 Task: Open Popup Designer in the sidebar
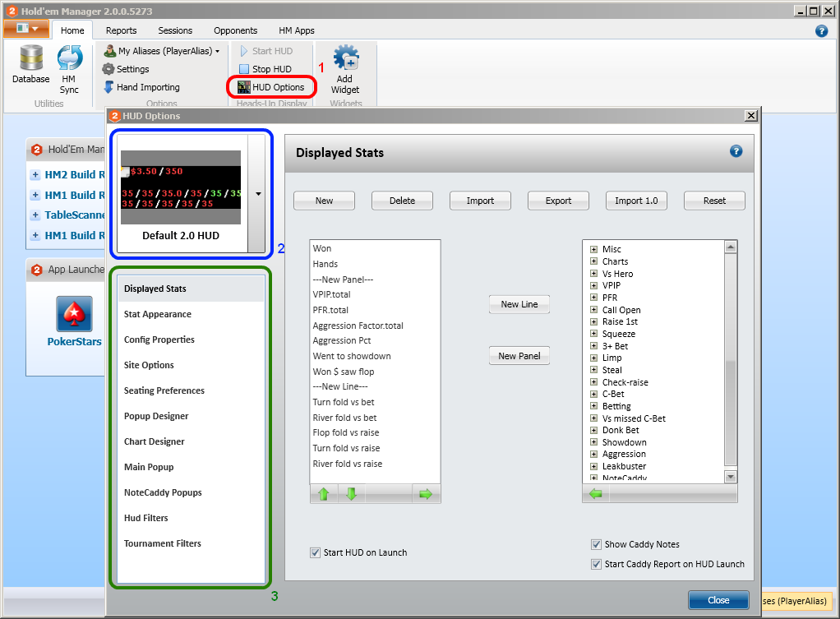[191, 416]
